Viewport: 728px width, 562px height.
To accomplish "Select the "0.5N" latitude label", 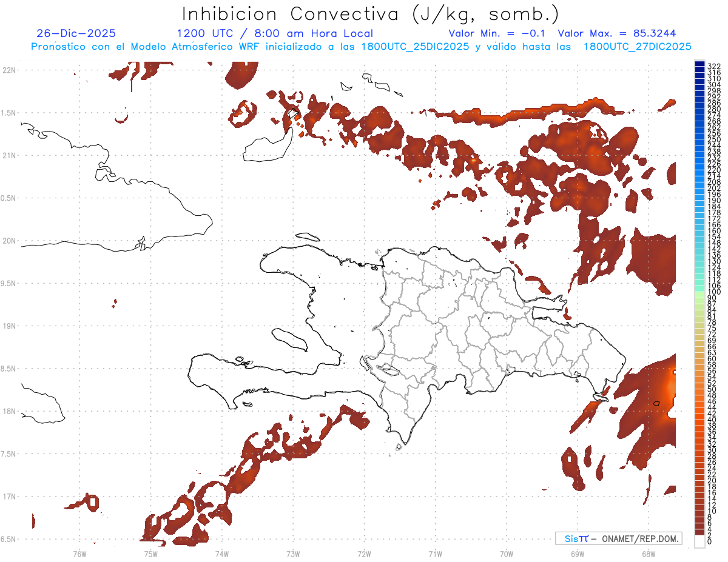I will [8, 198].
